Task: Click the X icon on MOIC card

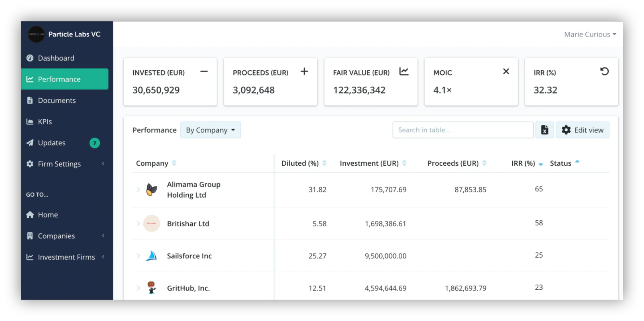Action: coord(506,71)
